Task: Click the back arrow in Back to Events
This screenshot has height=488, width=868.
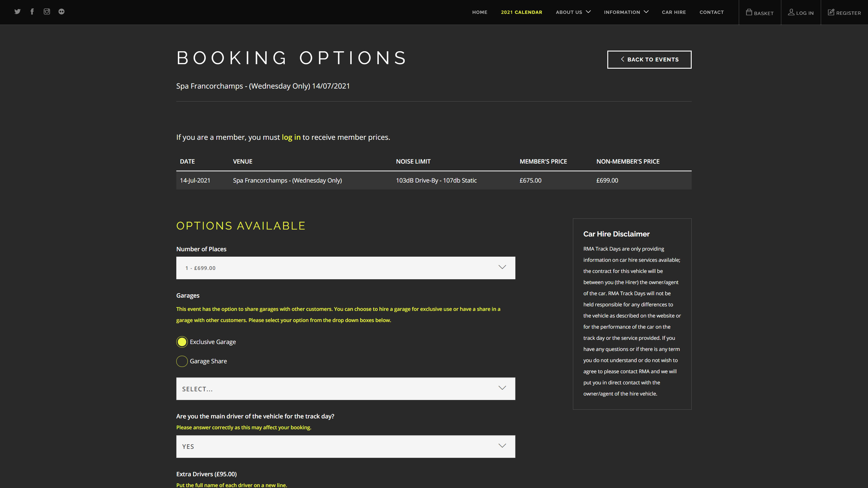Action: 622,59
